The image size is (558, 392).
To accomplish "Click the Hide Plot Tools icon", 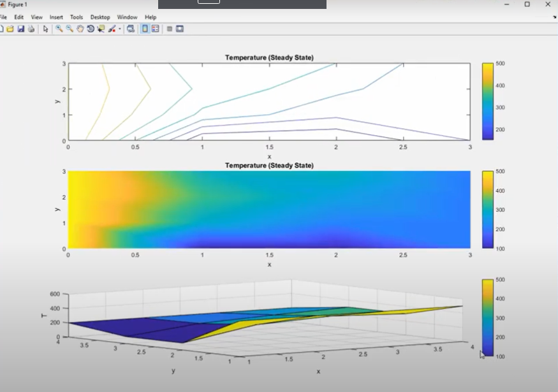I will pyautogui.click(x=169, y=28).
